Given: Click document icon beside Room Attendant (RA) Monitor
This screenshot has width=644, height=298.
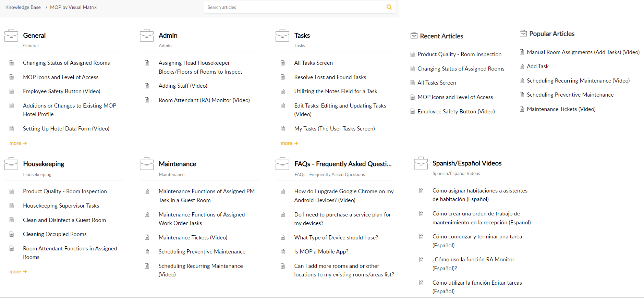Looking at the screenshot, I should click(x=147, y=100).
